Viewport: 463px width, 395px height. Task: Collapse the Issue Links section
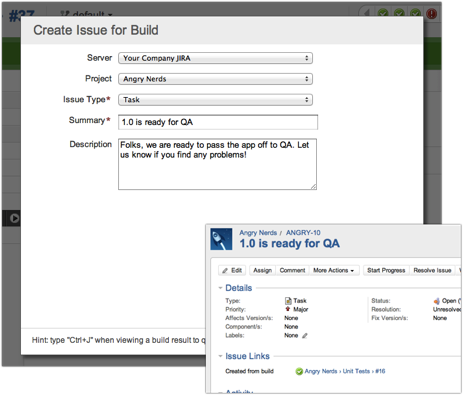coord(220,356)
